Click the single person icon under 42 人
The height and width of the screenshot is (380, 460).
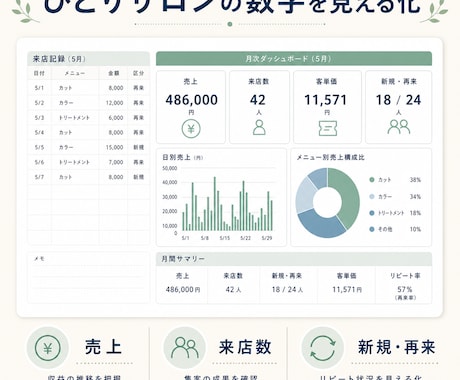pyautogui.click(x=259, y=127)
